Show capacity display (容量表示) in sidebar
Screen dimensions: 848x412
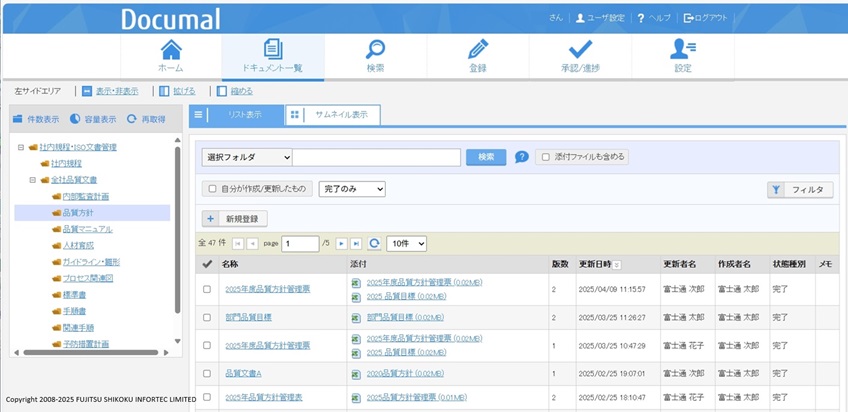pyautogui.click(x=93, y=119)
